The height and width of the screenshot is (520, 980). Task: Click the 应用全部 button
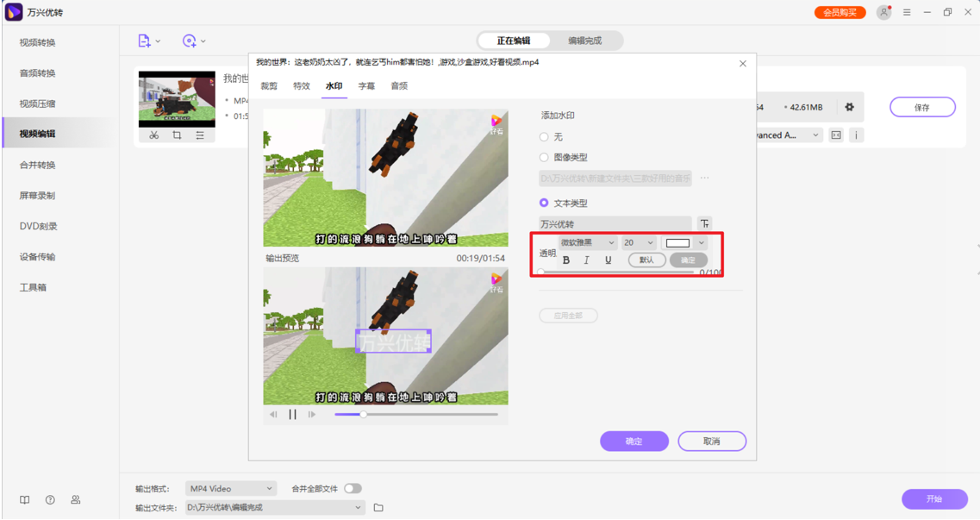tap(568, 316)
